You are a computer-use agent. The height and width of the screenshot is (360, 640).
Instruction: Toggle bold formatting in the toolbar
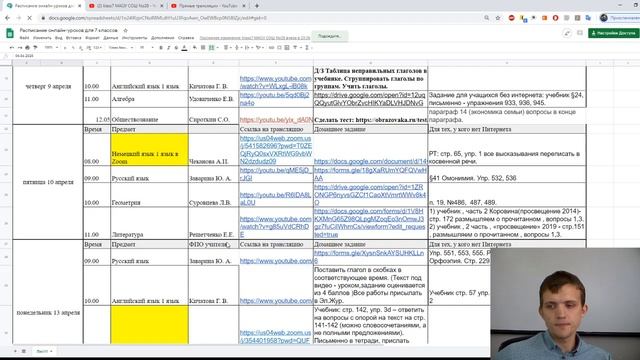[x=161, y=48]
